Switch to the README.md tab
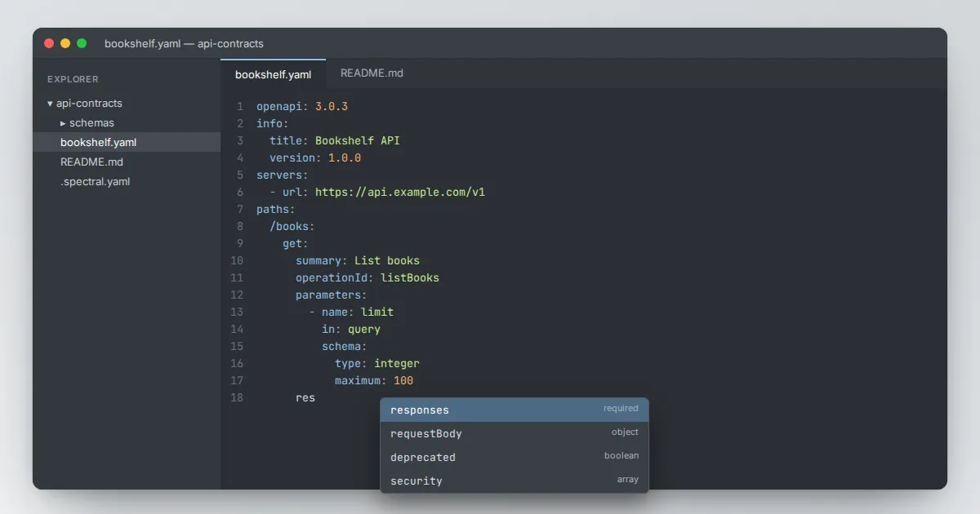The image size is (980, 514). click(372, 73)
